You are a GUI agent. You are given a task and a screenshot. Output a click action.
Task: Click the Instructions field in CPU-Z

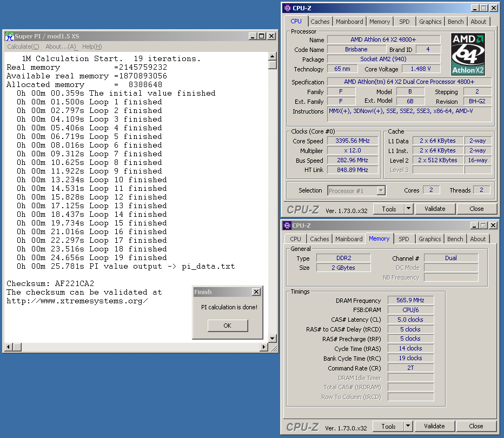coord(409,114)
